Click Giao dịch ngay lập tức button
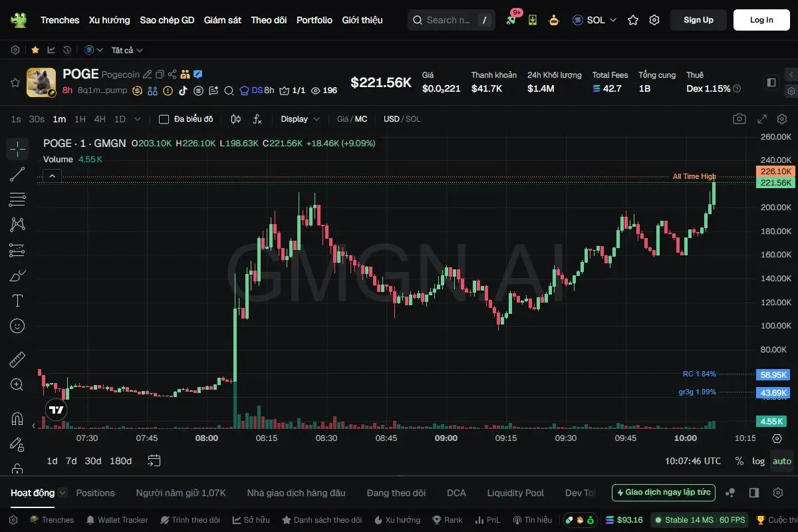Screen dimensions: 798x532 point(664,493)
